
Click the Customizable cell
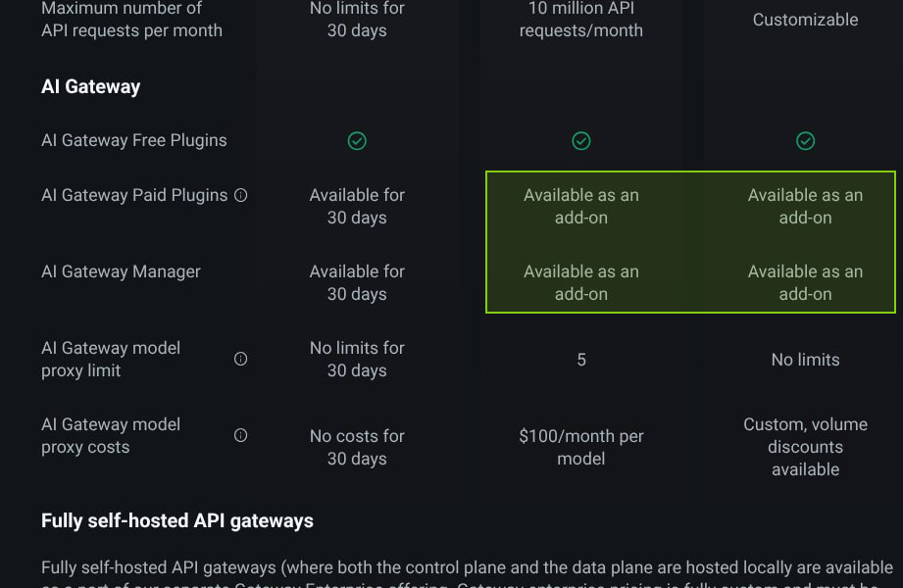click(x=805, y=20)
